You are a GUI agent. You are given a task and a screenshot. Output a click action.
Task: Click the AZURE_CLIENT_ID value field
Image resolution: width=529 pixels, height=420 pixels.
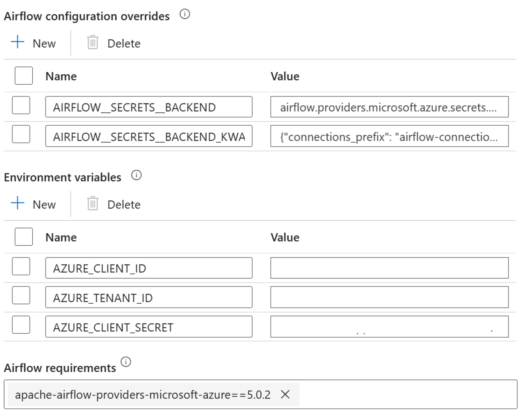[x=389, y=268]
